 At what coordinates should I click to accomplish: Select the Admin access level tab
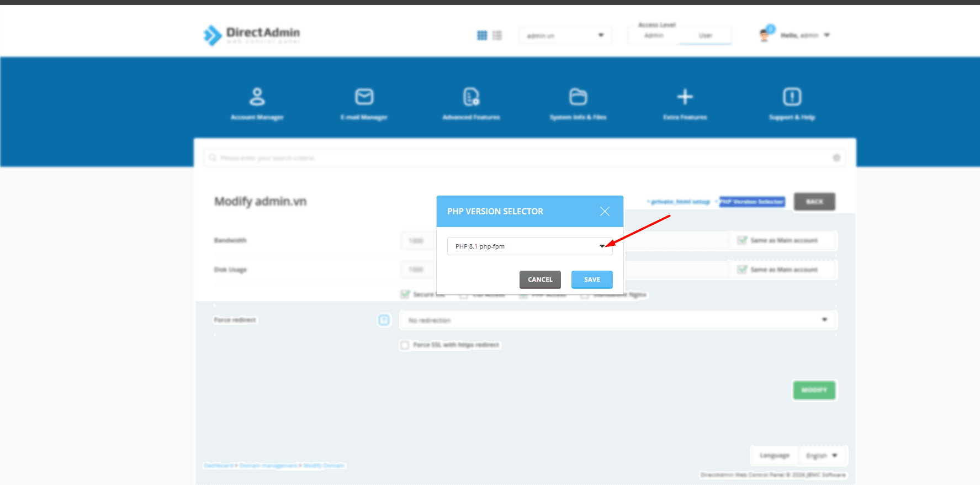(x=654, y=35)
